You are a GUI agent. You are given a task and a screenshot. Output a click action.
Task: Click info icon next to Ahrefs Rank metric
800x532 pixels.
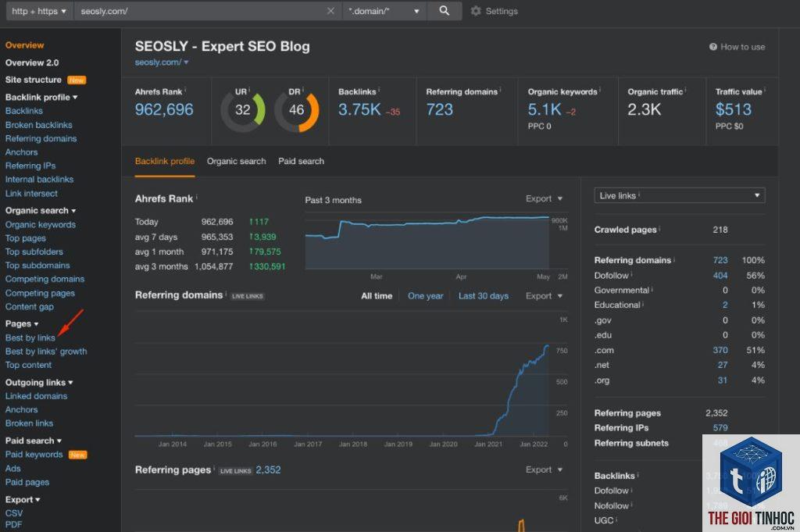(185, 91)
